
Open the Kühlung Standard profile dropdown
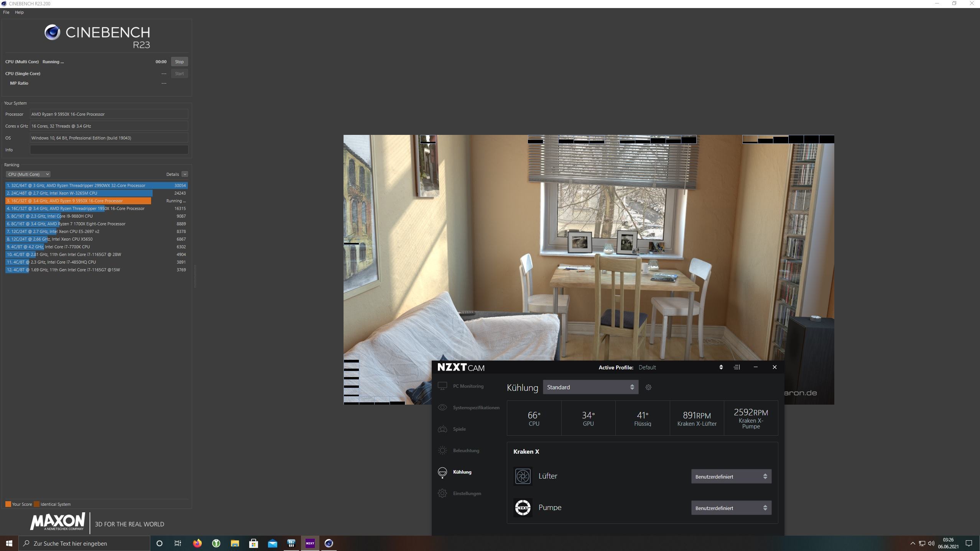(590, 387)
